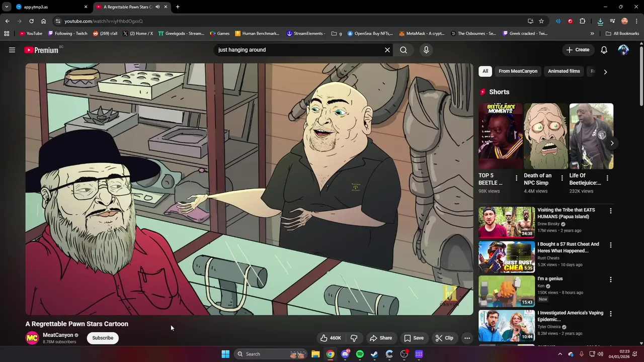Image resolution: width=644 pixels, height=362 pixels.
Task: Open I Bought a $7 Rust Cheat thumbnail
Action: click(x=507, y=257)
